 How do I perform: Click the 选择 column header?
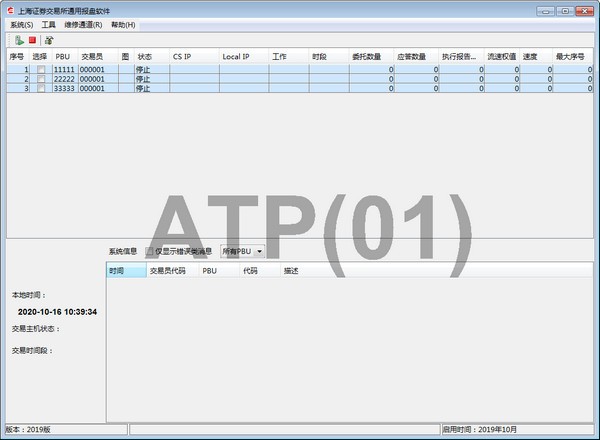point(41,57)
